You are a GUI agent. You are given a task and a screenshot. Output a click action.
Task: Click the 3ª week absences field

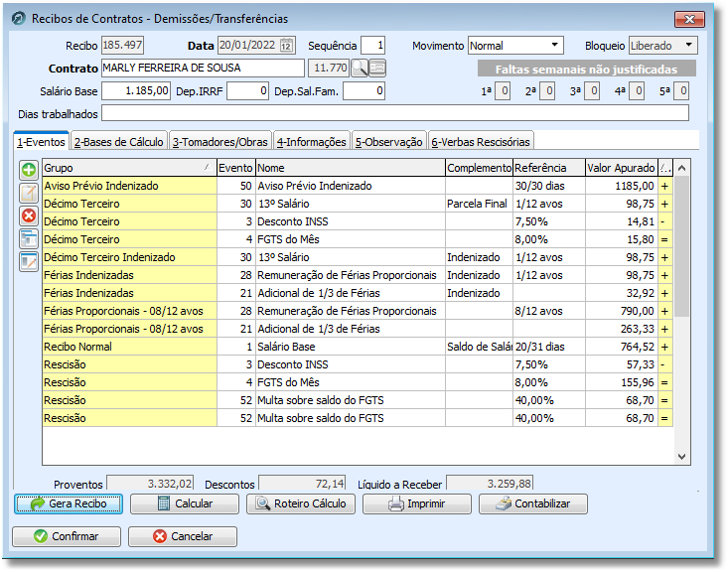(x=592, y=91)
